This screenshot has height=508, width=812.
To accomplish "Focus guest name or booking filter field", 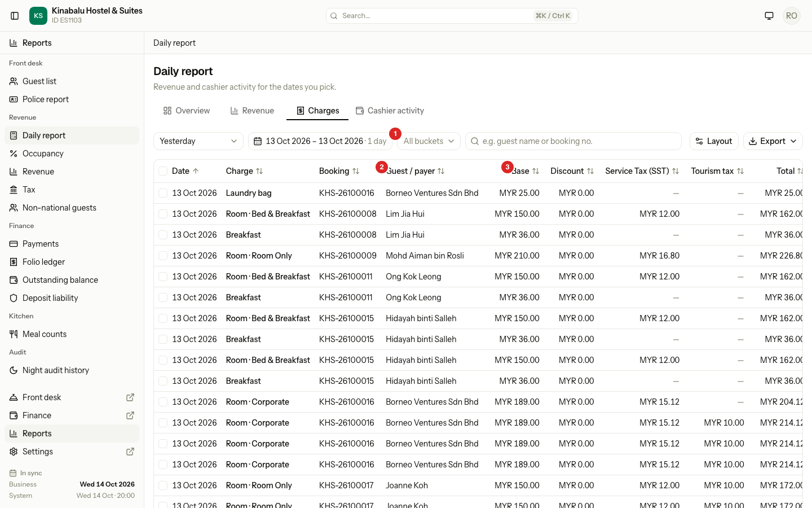I will pyautogui.click(x=573, y=141).
